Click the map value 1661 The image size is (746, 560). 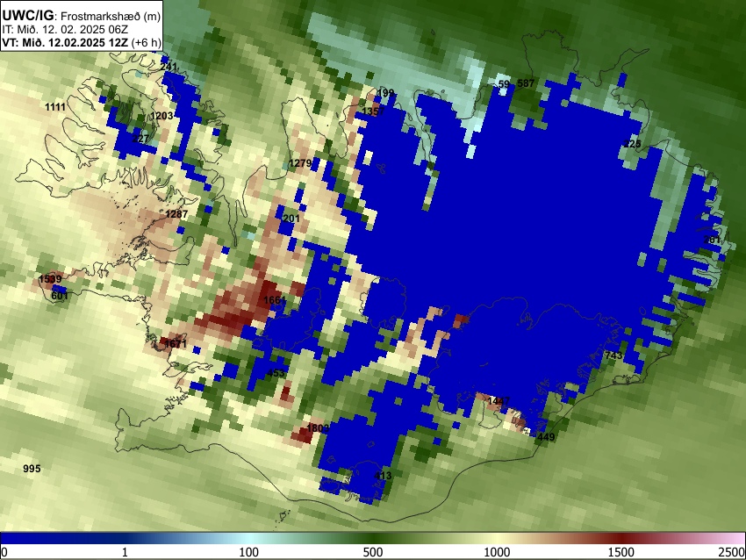click(x=275, y=300)
